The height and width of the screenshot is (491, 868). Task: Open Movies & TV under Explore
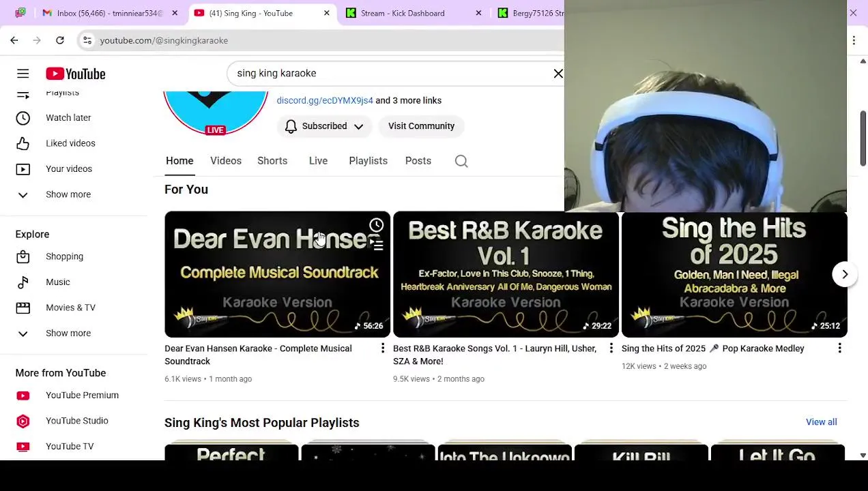click(70, 308)
